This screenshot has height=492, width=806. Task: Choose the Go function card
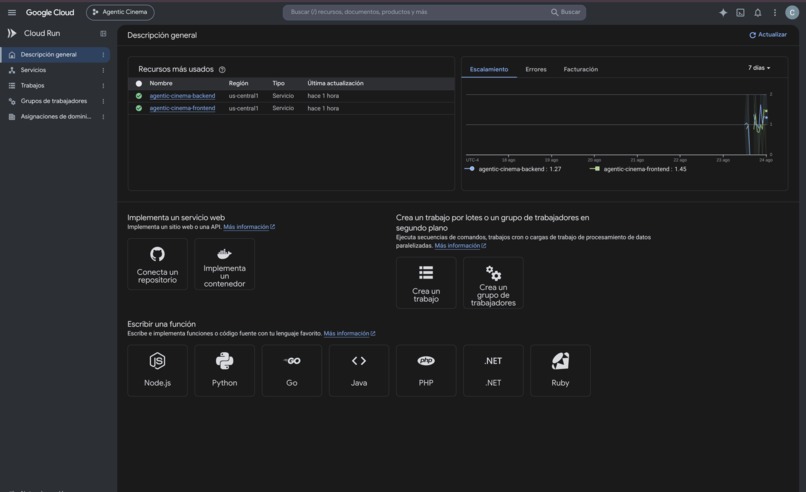point(292,371)
